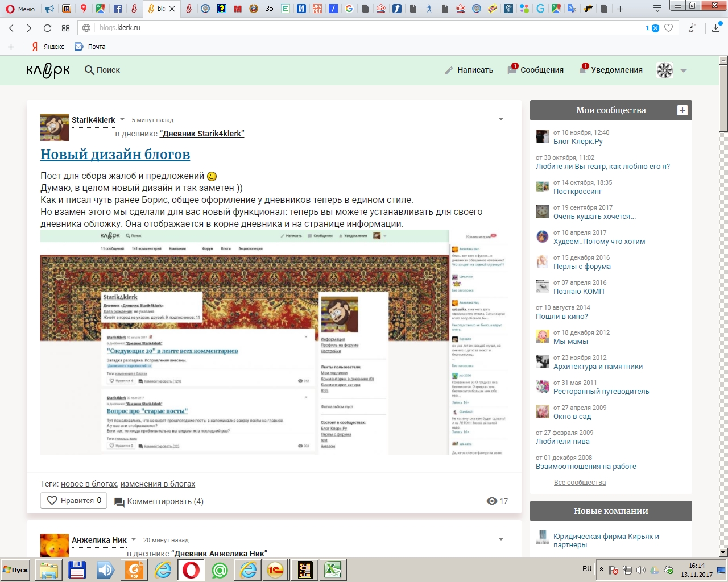
Task: Open the Starik4klerk post options arrow
Action: point(501,119)
